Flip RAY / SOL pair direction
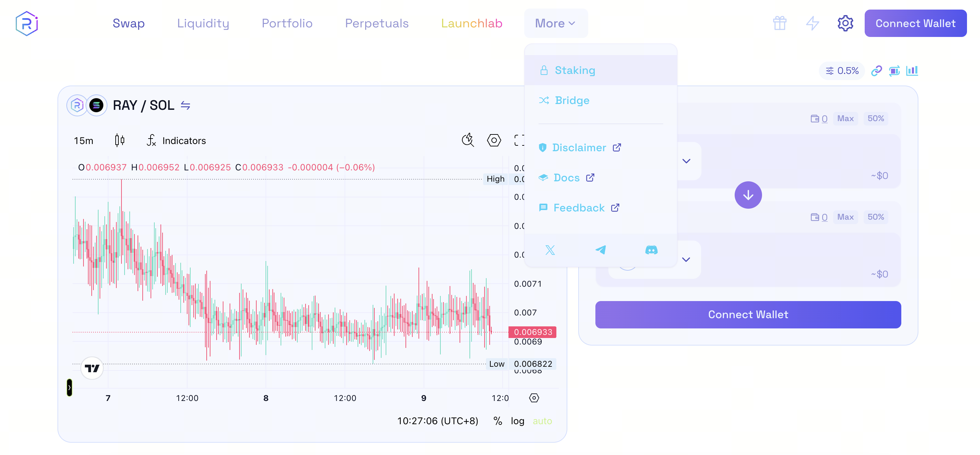The image size is (980, 455). pos(185,105)
